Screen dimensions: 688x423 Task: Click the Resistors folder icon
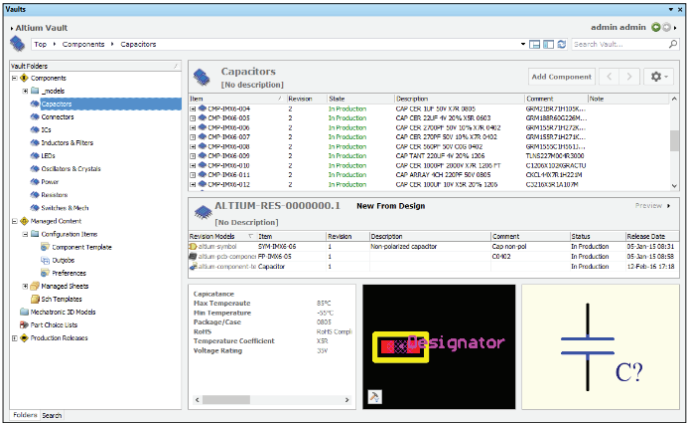35,195
